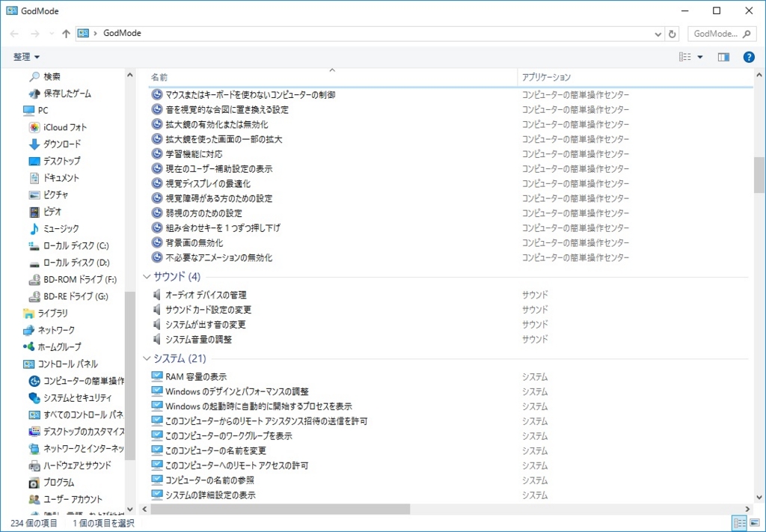Open the 整理 dropdown menu
Viewport: 766px width, 532px height.
pyautogui.click(x=26, y=57)
